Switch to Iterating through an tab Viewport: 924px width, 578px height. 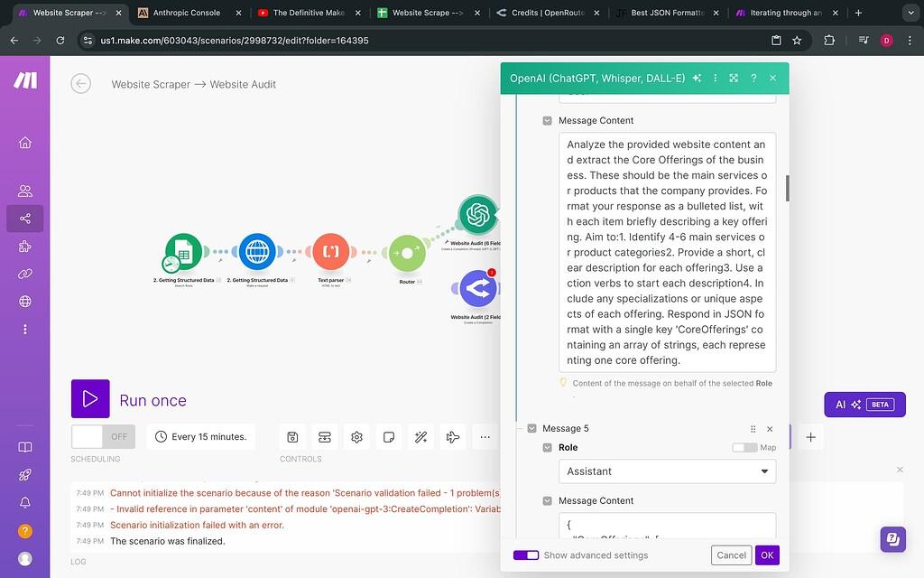[786, 13]
